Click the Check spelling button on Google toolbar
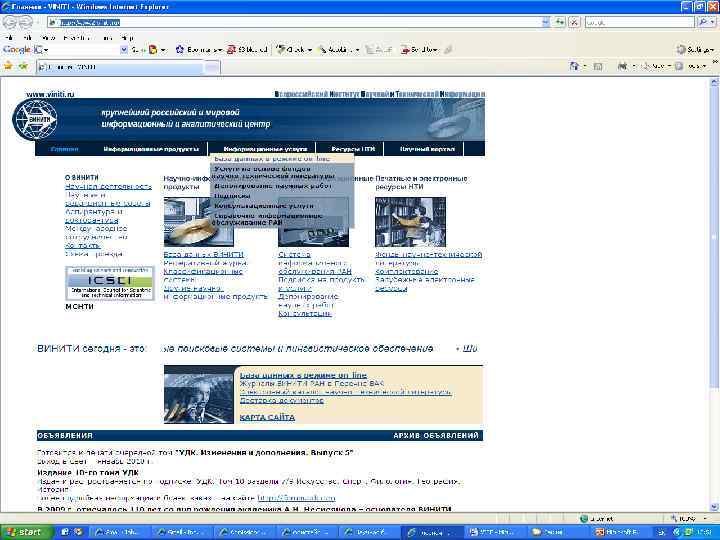The image size is (720, 540). click(x=292, y=50)
